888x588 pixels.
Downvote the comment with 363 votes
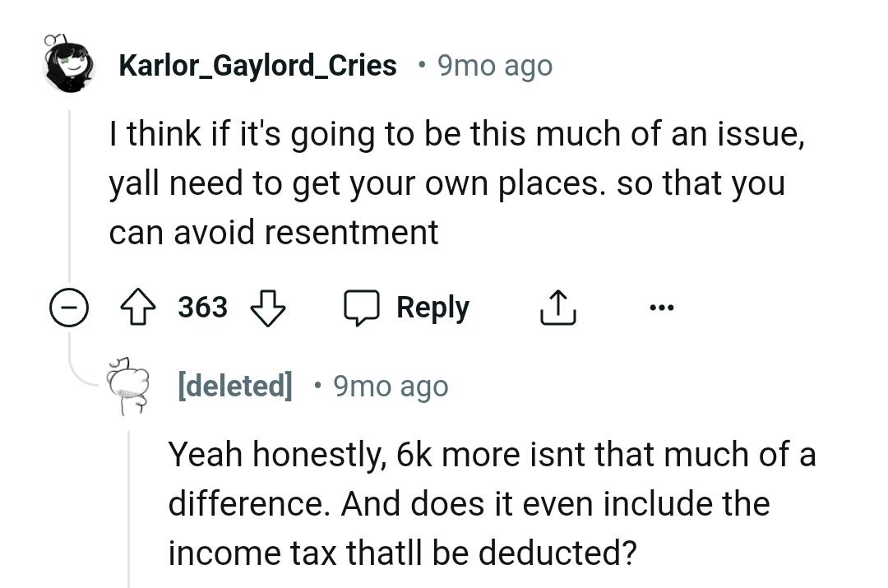[x=266, y=308]
